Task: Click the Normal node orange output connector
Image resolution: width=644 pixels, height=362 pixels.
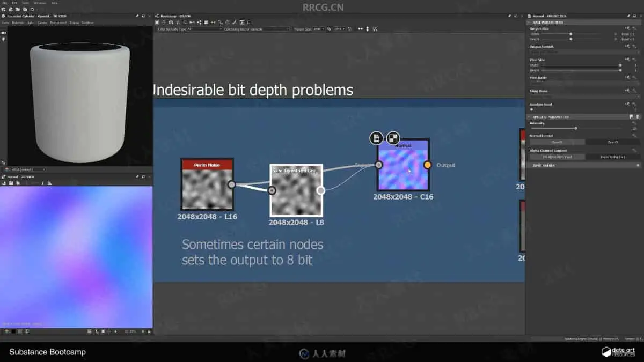Action: (427, 165)
